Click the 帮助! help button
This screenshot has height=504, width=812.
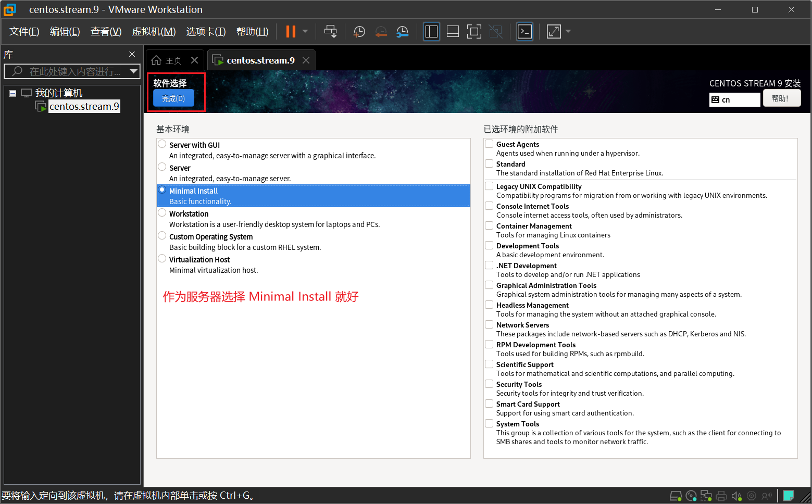tap(781, 98)
